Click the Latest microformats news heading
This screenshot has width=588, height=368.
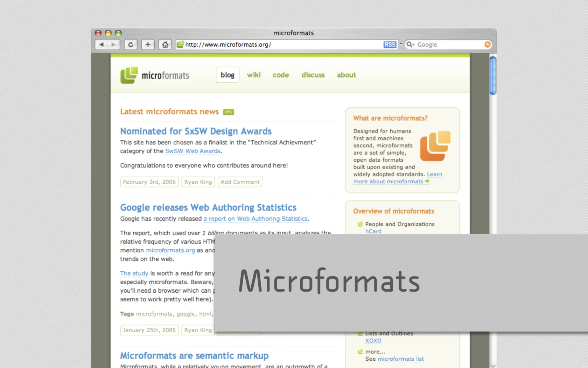click(169, 111)
